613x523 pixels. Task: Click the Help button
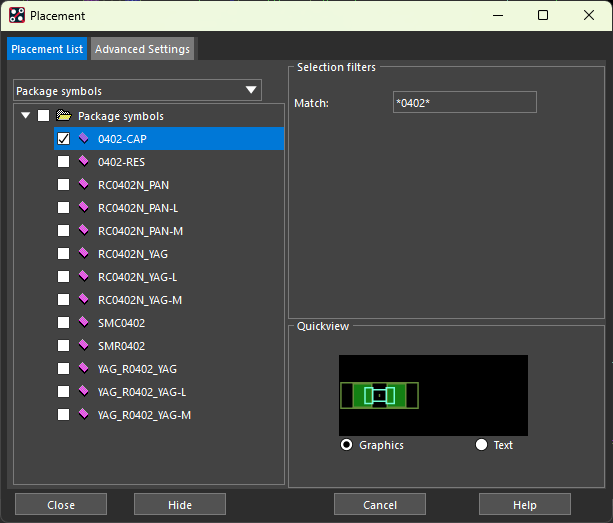click(525, 505)
